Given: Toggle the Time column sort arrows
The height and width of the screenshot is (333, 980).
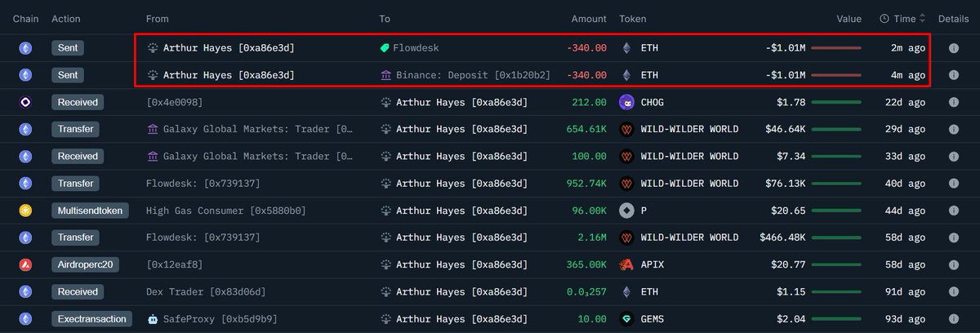Looking at the screenshot, I should pos(923,18).
